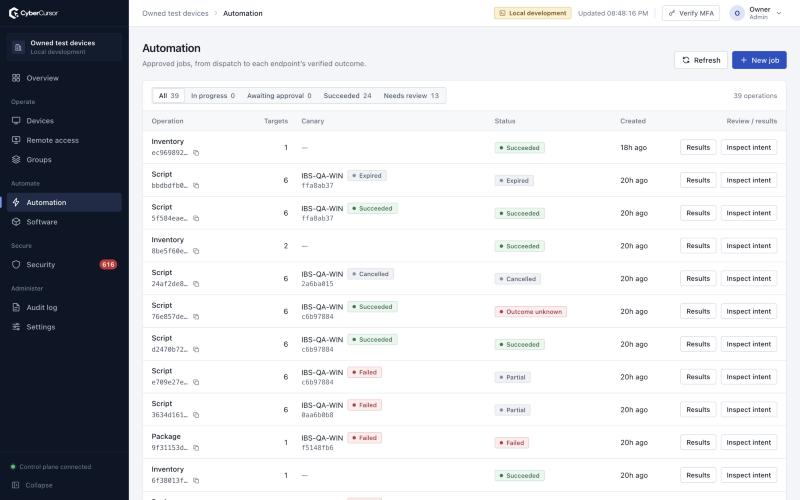Click the 39 operations count label

pos(755,96)
